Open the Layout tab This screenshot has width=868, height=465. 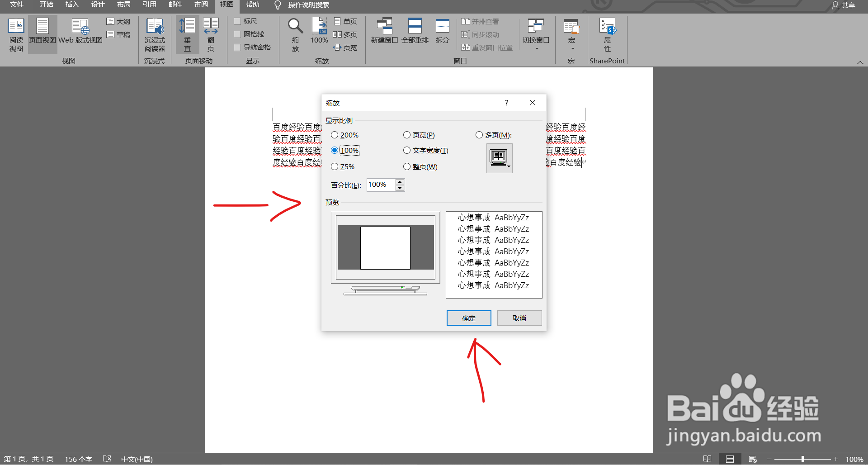(x=123, y=5)
